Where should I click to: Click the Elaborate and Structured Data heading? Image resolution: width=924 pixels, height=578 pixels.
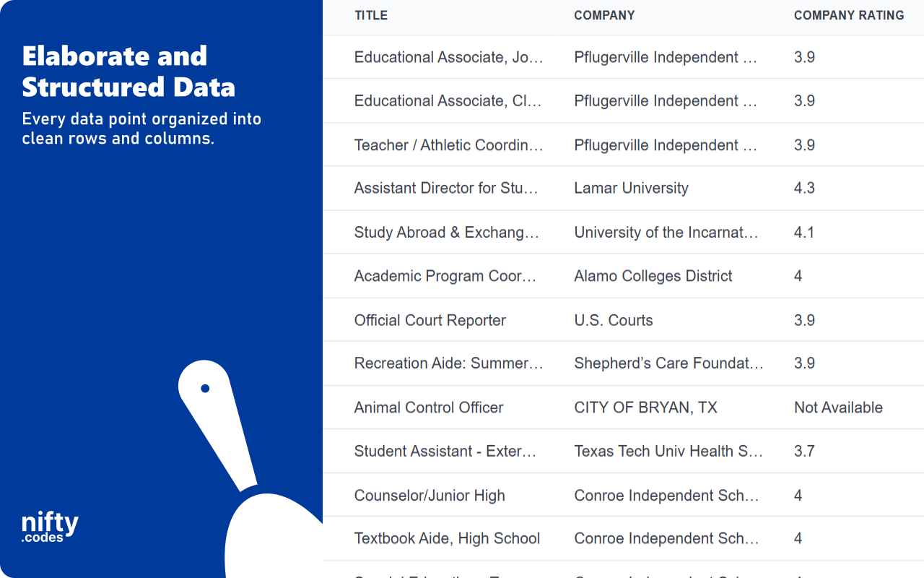pyautogui.click(x=128, y=72)
